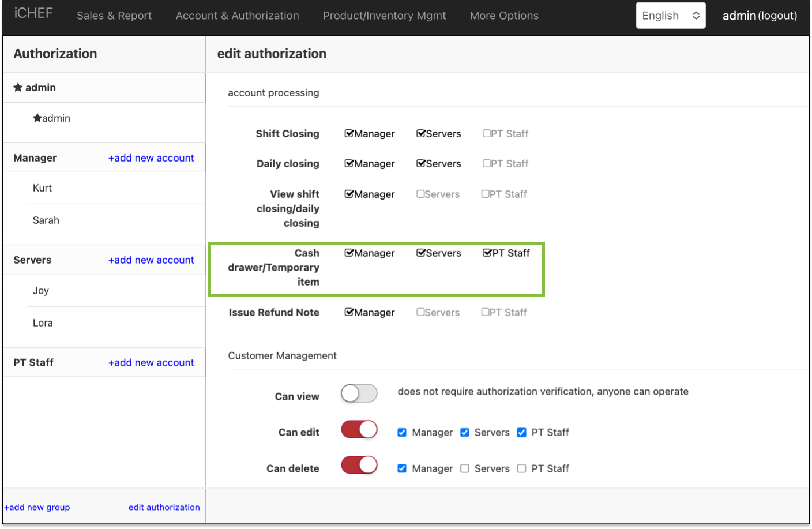Open the English language dropdown

tap(670, 16)
